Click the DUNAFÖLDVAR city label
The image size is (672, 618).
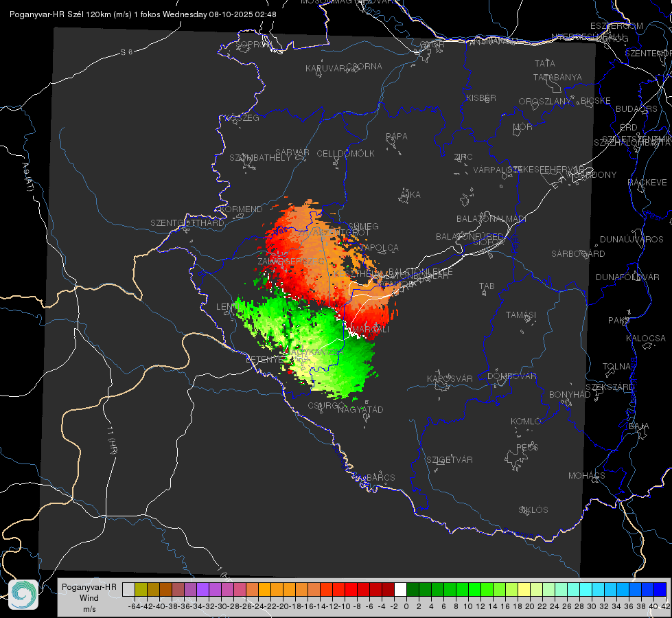[x=627, y=277]
